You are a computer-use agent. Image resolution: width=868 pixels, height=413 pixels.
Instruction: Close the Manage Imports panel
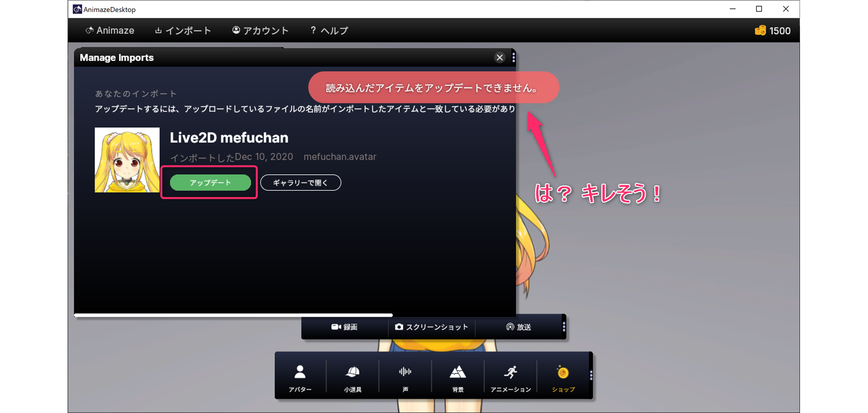click(500, 58)
